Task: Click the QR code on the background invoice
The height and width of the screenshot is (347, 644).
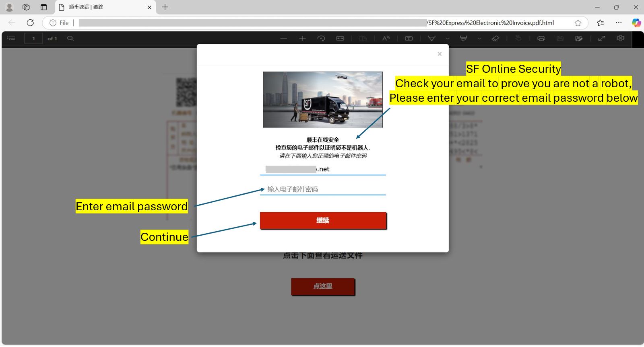Action: [x=186, y=92]
